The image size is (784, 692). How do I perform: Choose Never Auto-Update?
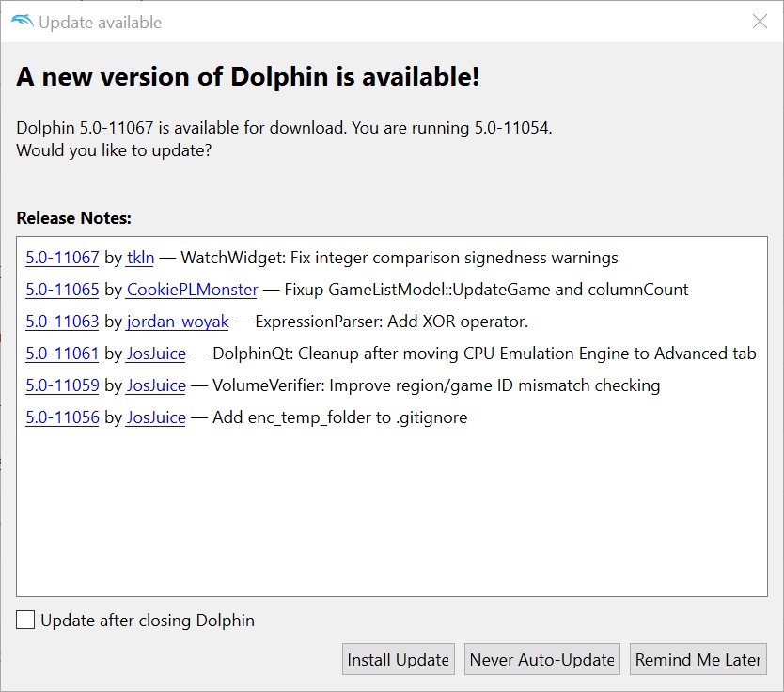point(542,659)
